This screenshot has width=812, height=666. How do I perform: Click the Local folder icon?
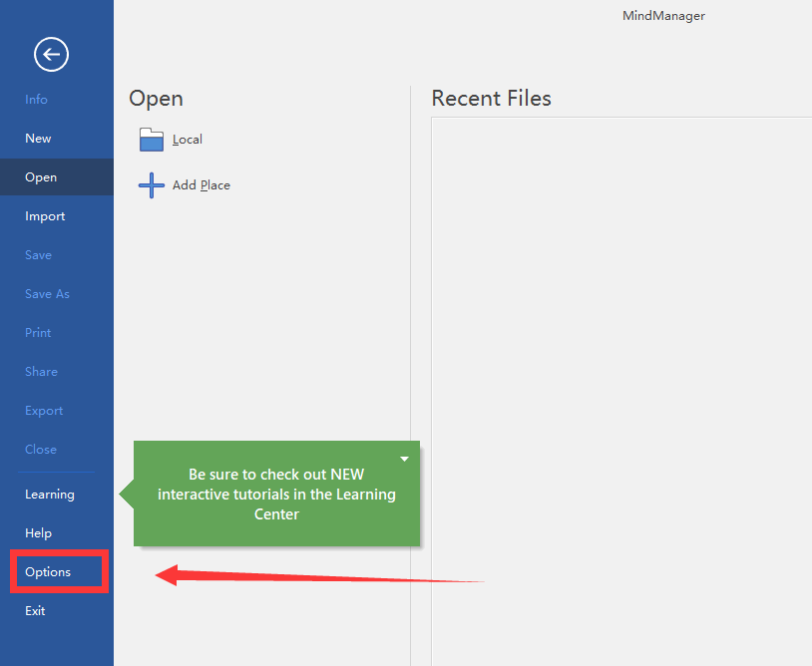tap(152, 140)
